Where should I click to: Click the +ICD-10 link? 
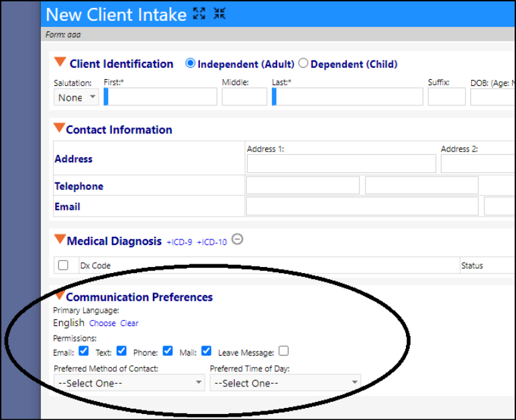(212, 242)
